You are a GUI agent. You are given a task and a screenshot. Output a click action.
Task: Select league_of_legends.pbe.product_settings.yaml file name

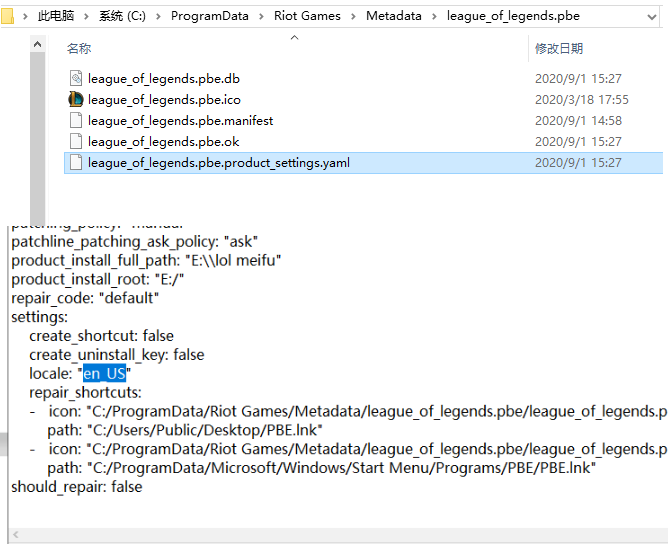tap(219, 163)
